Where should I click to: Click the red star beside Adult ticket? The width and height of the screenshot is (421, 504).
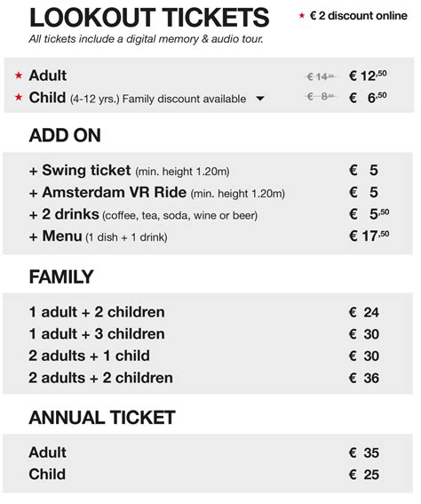click(19, 76)
